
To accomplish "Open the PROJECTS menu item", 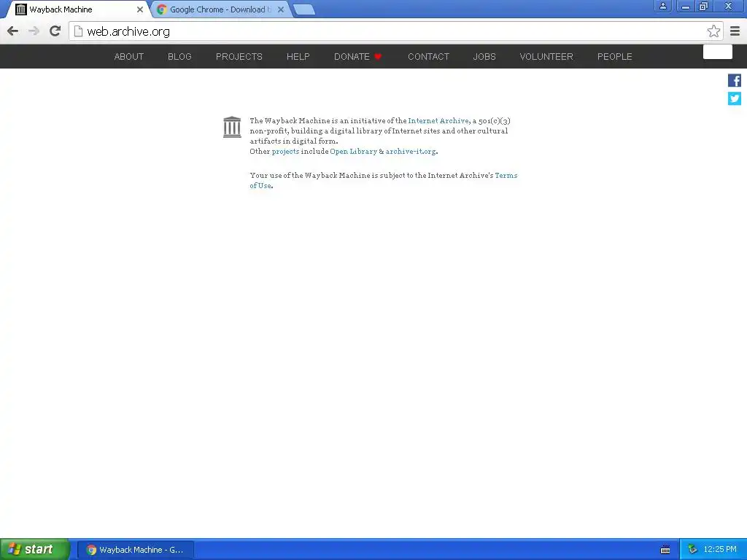I will click(x=239, y=57).
